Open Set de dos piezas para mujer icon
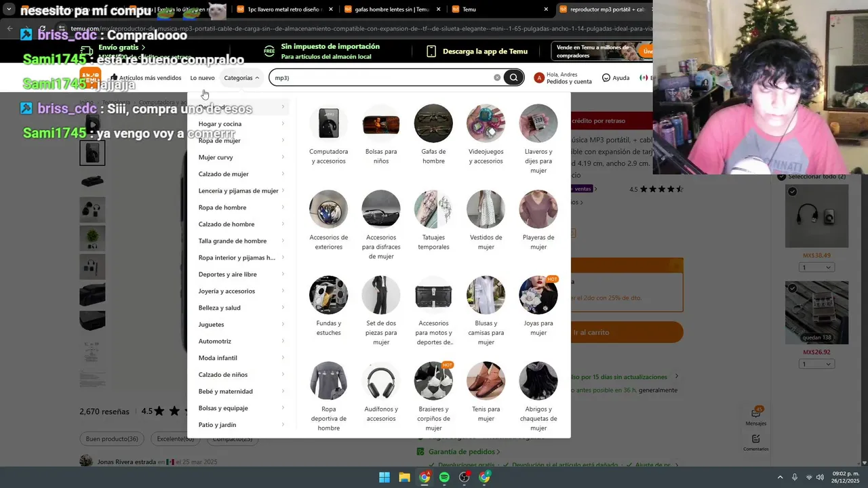This screenshot has width=868, height=488. (x=381, y=295)
